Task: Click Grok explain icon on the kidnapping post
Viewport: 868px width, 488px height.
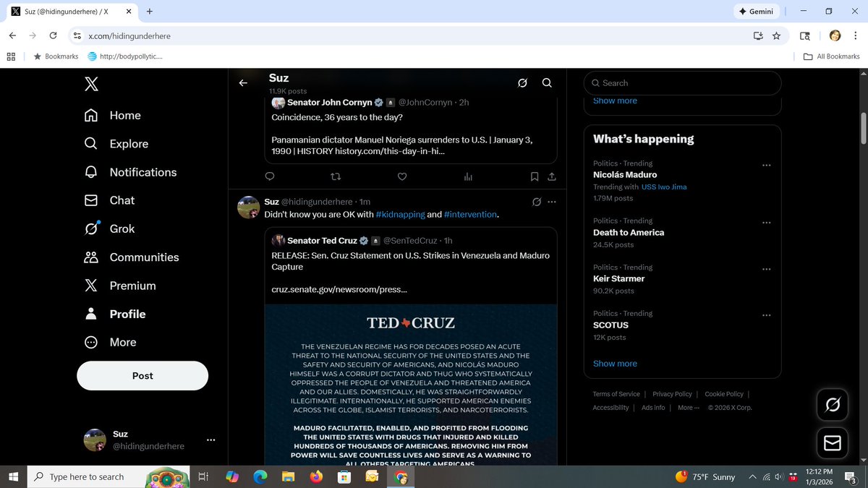Action: pyautogui.click(x=536, y=202)
